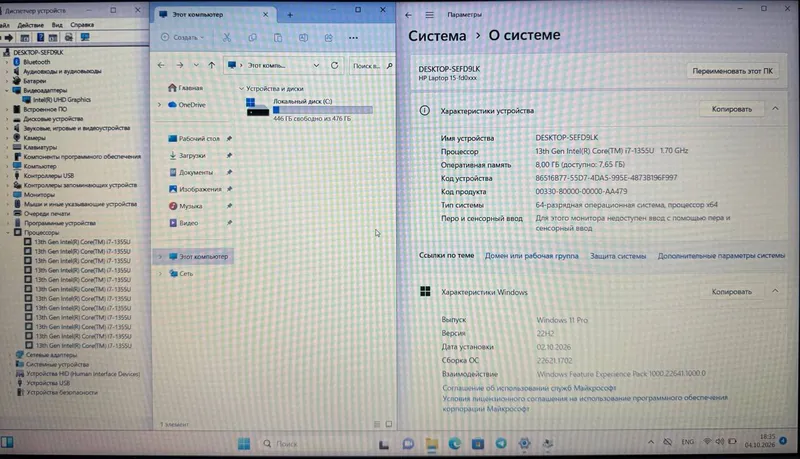
Task: Click the help icon in Device Manager toolbar
Action: tap(40, 37)
